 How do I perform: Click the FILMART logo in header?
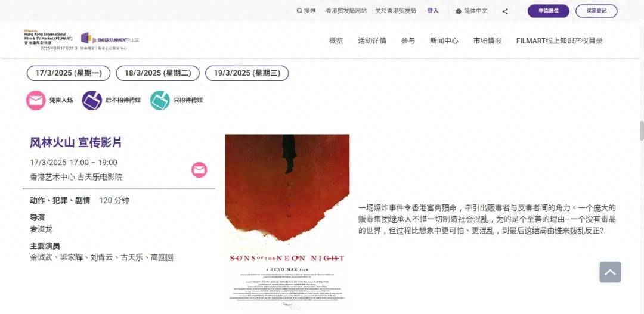[48, 40]
